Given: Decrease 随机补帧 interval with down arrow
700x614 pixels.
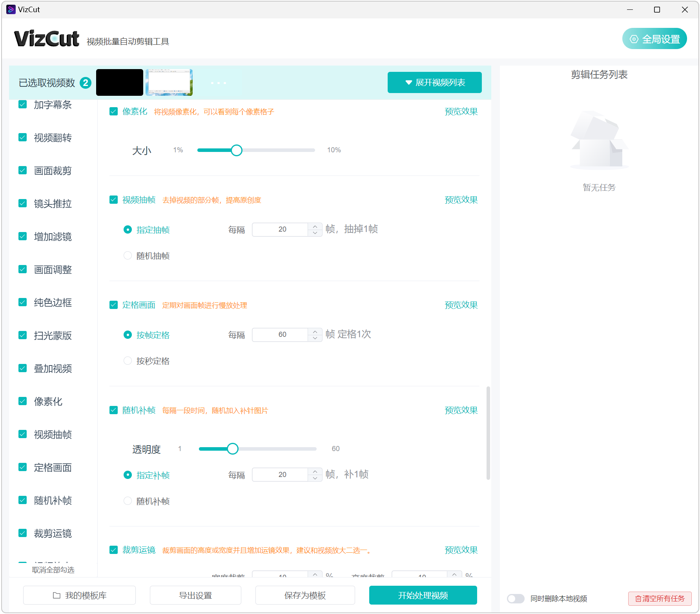Looking at the screenshot, I should [315, 478].
